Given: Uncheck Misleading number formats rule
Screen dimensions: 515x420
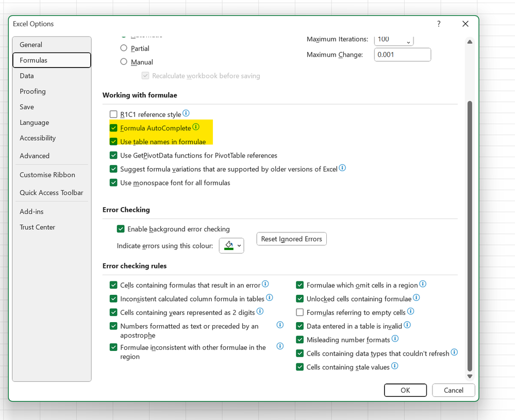Looking at the screenshot, I should point(300,339).
